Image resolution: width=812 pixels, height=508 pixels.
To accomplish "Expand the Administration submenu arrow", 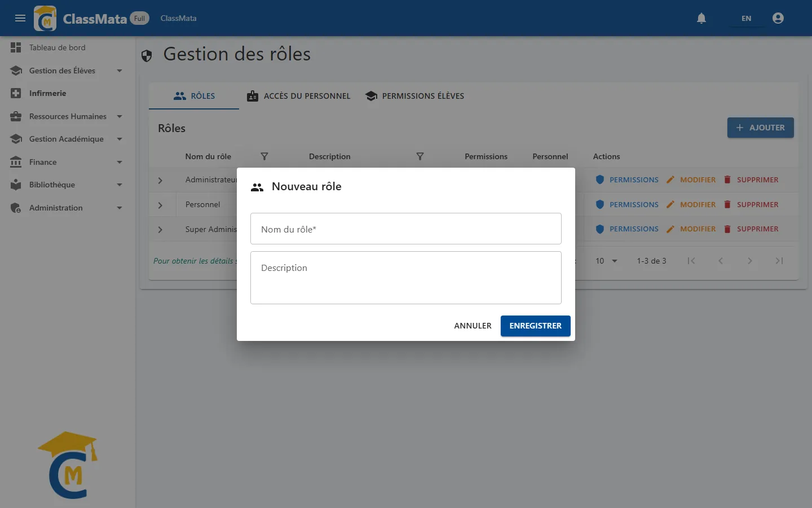I will click(x=120, y=208).
